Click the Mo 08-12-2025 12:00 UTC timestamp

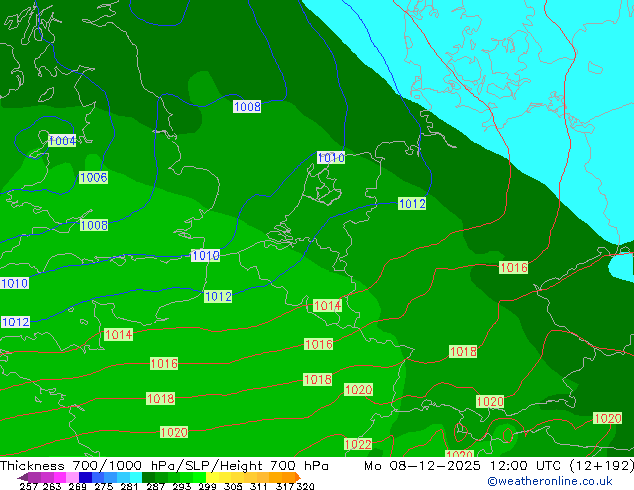pyautogui.click(x=464, y=466)
